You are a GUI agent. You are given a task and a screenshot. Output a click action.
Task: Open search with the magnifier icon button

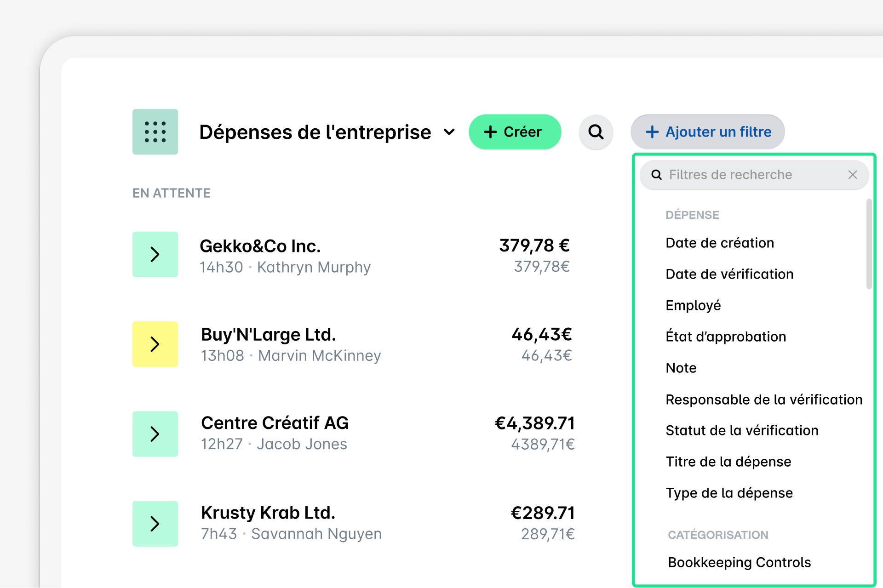click(596, 132)
